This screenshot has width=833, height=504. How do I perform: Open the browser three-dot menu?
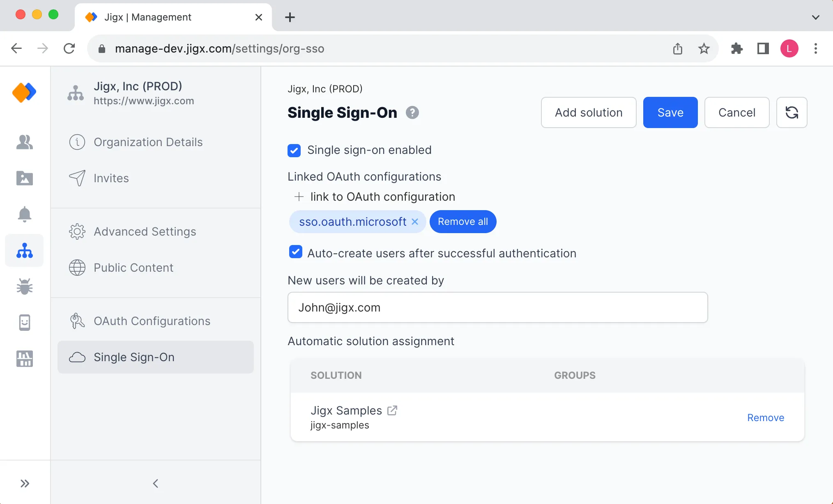[x=816, y=48]
